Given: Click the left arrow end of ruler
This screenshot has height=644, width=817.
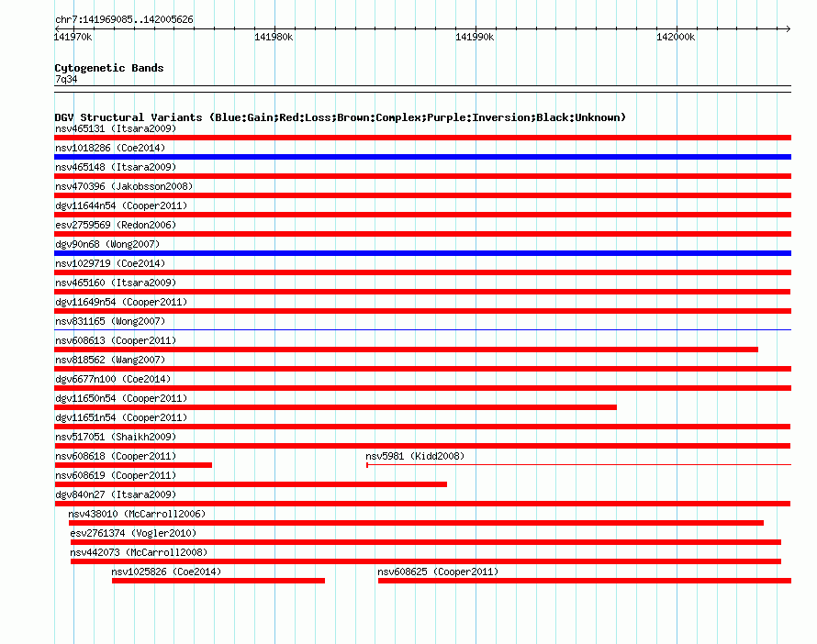Looking at the screenshot, I should tap(57, 28).
